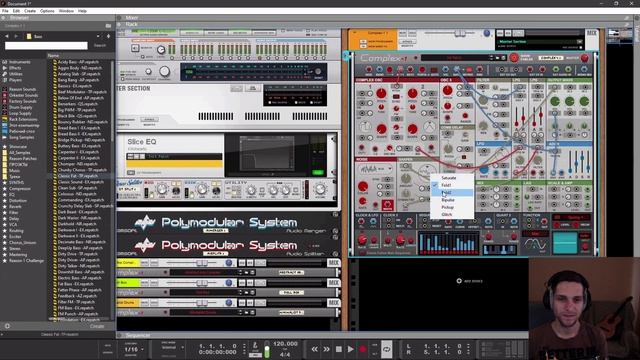The width and height of the screenshot is (640, 360).
Task: Select Players in browser sidebar
Action: click(16, 80)
